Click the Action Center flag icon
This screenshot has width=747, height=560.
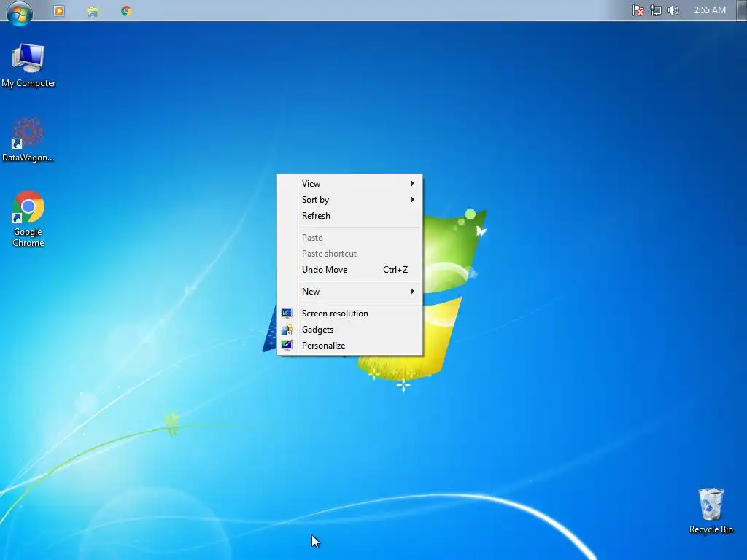(638, 10)
